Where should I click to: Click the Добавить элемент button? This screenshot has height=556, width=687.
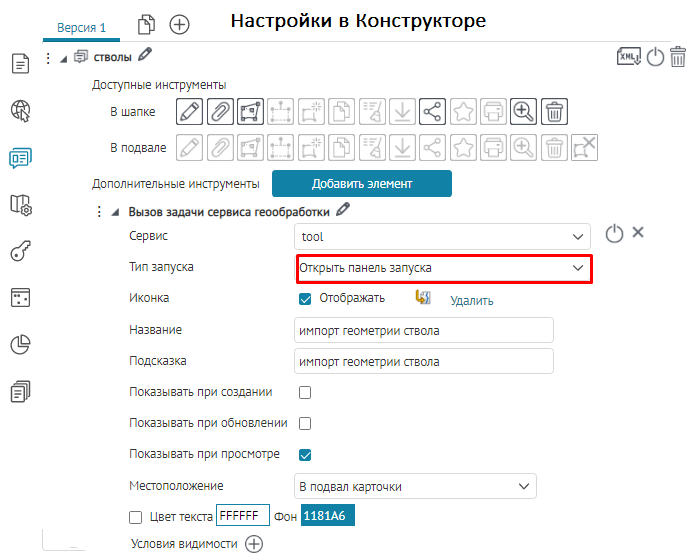(x=362, y=184)
